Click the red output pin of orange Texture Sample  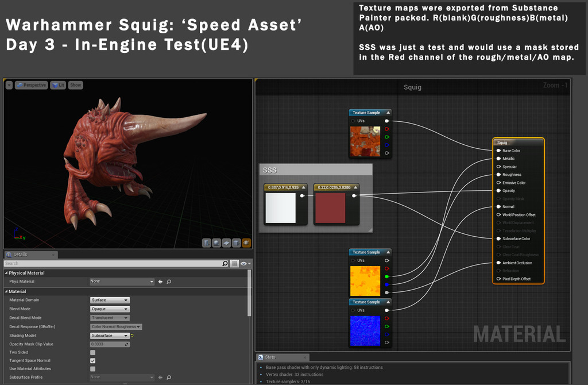tap(386, 129)
